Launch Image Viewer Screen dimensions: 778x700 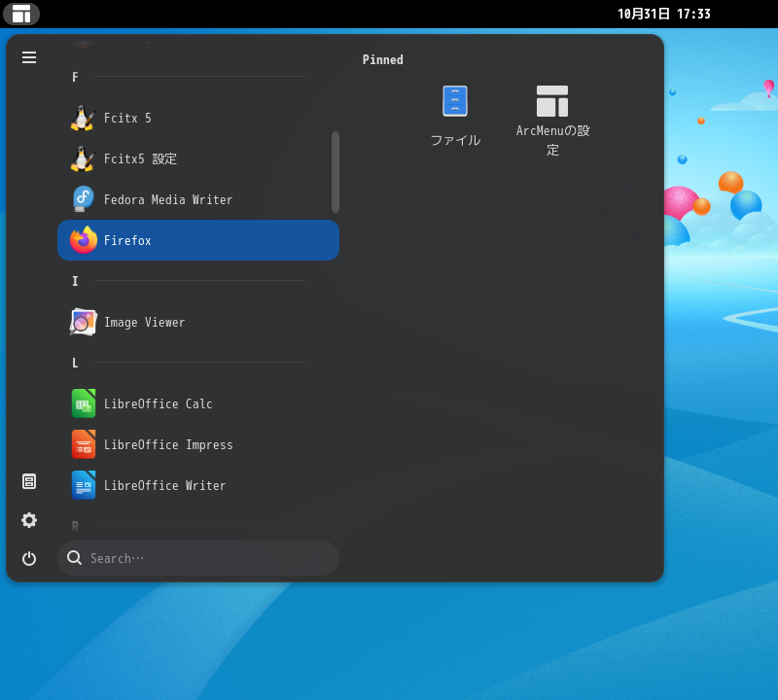pyautogui.click(x=198, y=322)
